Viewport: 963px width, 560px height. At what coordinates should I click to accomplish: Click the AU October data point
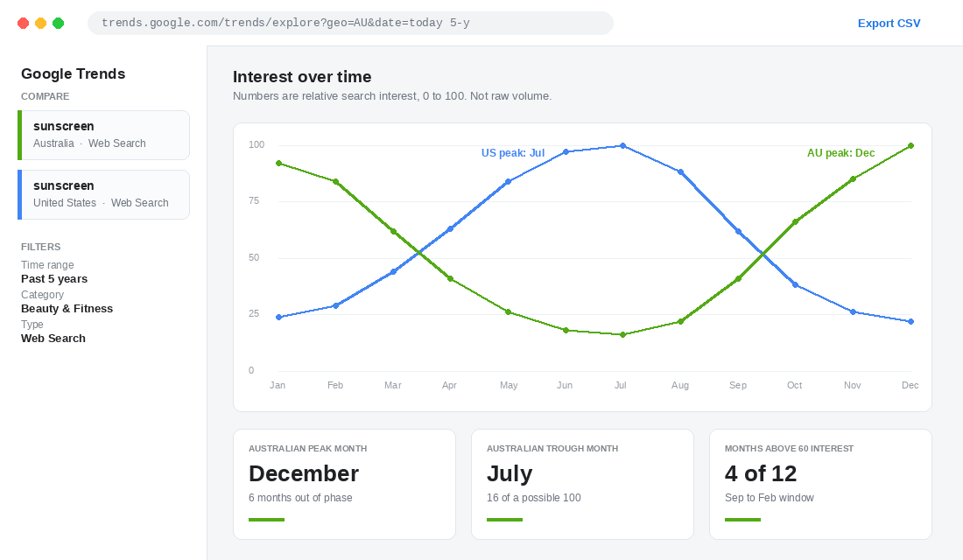tap(795, 221)
